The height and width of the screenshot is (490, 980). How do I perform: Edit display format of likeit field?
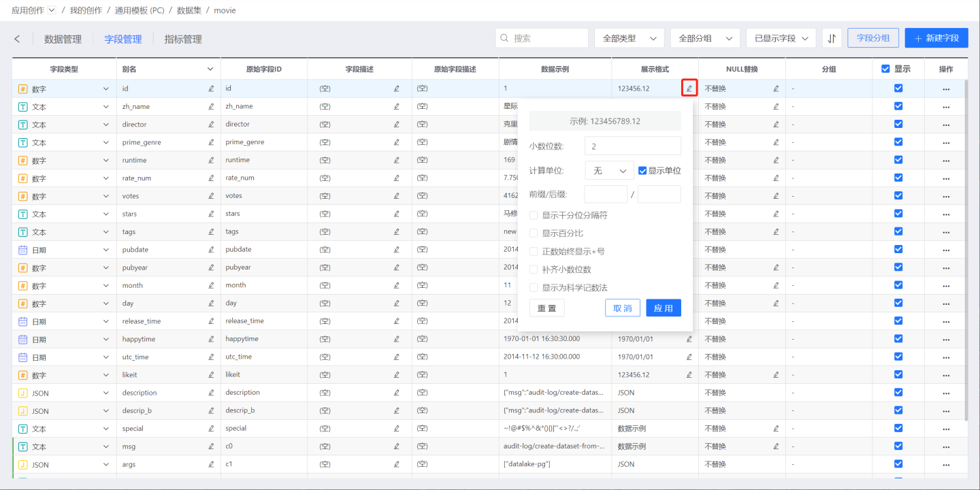click(x=689, y=375)
